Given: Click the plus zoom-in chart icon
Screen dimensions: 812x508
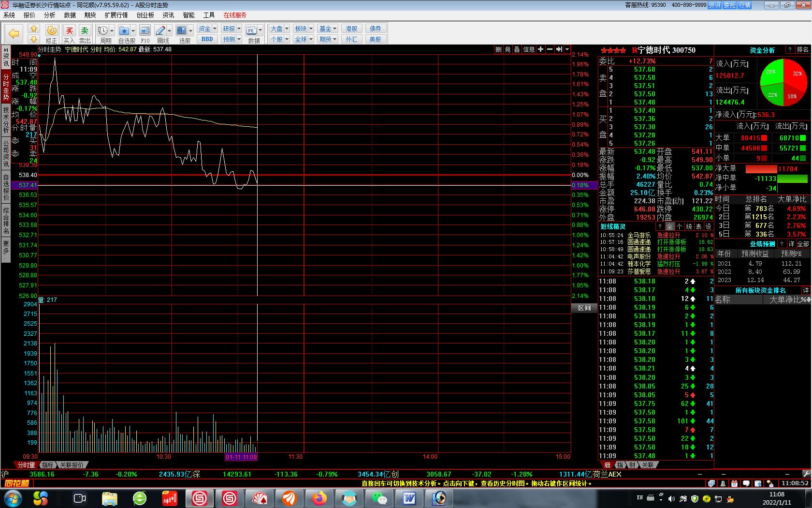Looking at the screenshot, I should point(540,49).
